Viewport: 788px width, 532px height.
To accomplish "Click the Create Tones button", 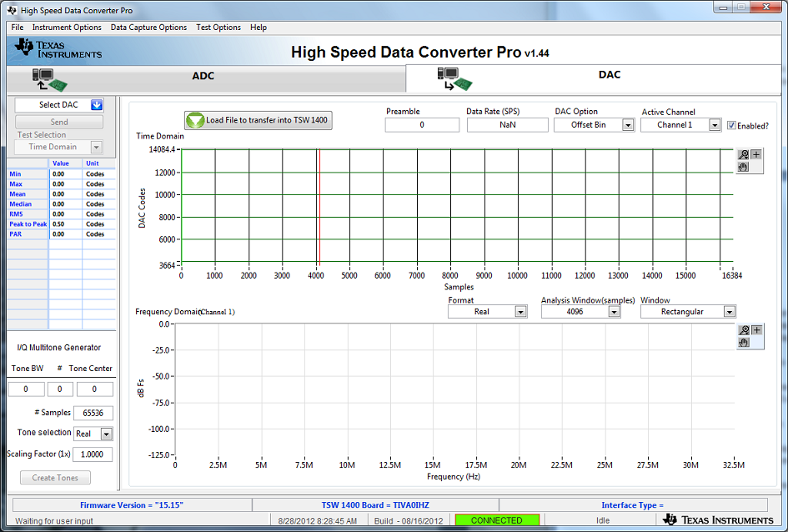I will pos(55,477).
